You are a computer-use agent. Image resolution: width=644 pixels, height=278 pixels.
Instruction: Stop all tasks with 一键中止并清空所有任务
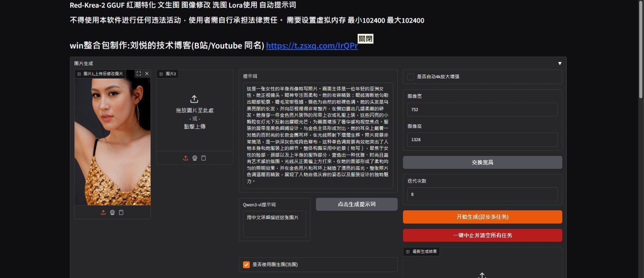pos(483,235)
